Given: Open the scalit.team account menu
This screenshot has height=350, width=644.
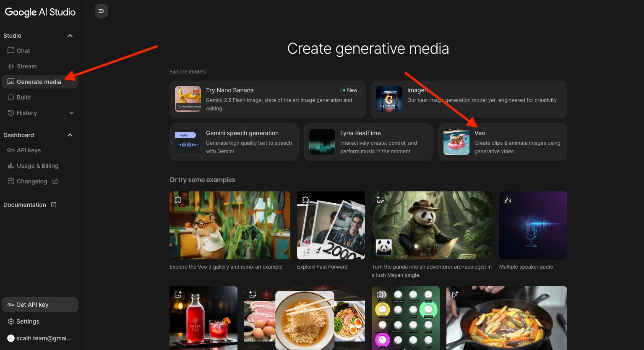Looking at the screenshot, I should click(40, 338).
